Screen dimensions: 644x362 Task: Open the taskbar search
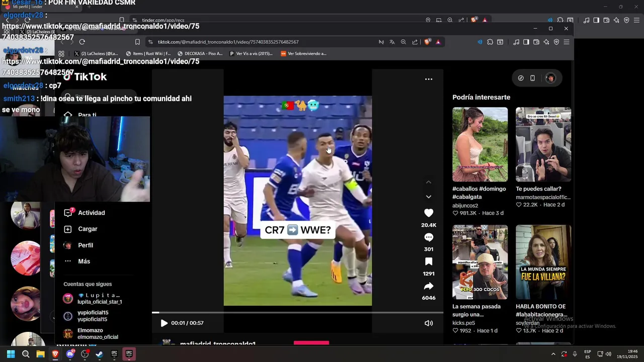pos(26,354)
